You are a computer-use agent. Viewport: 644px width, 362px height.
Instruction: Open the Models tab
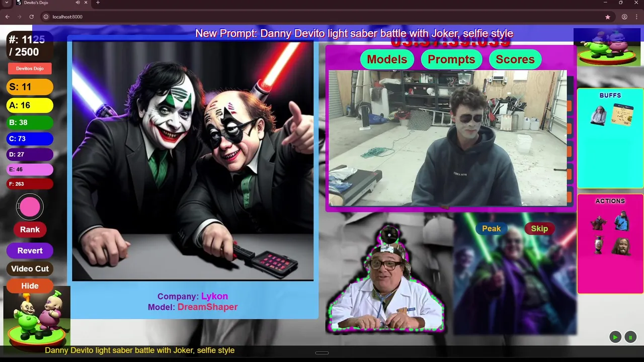(x=387, y=59)
